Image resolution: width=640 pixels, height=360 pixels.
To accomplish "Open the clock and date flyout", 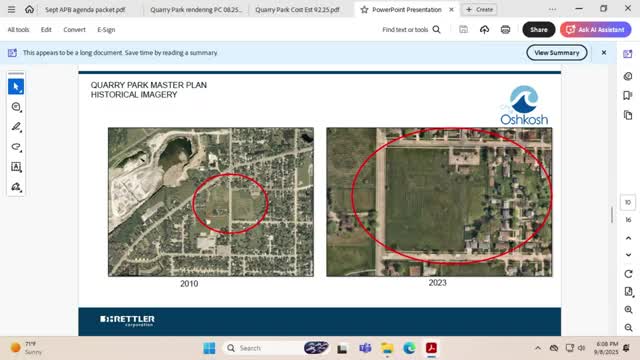I will [x=607, y=348].
